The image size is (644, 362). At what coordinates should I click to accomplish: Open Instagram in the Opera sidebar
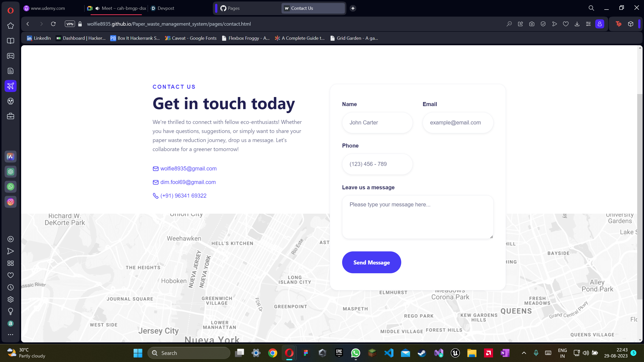coord(10,202)
